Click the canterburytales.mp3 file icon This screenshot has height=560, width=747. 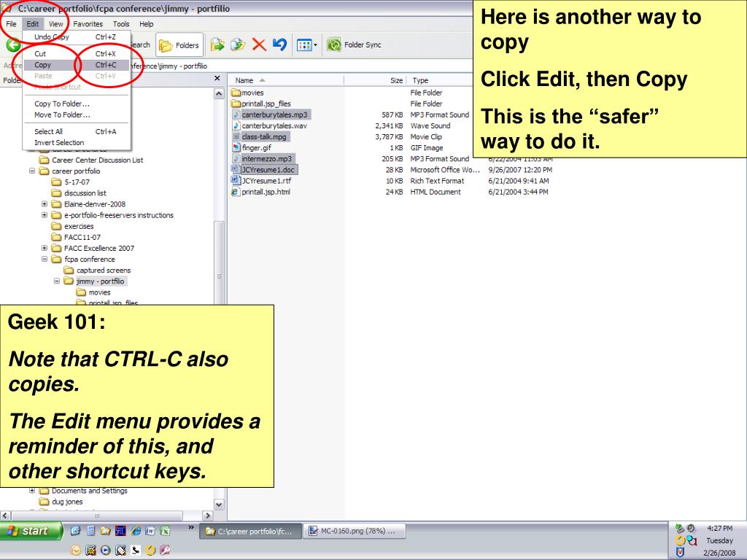coord(236,114)
